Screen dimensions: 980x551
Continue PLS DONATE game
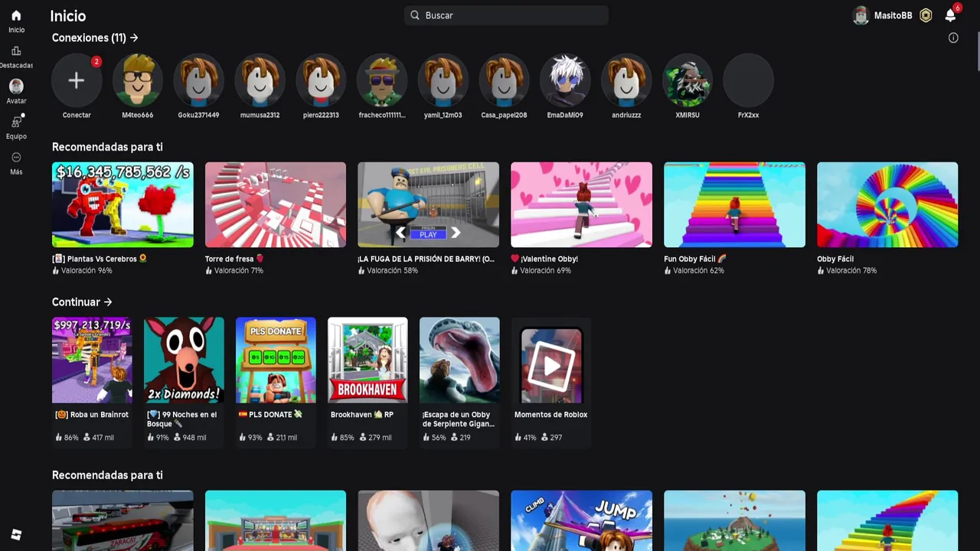point(276,360)
